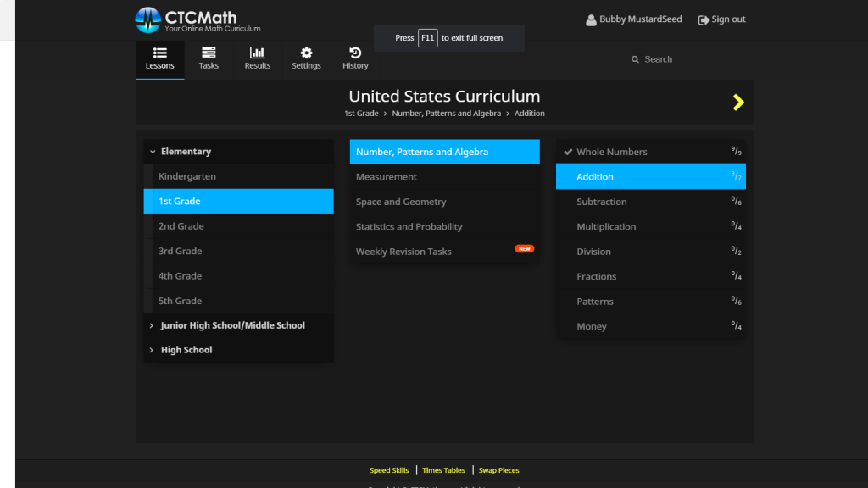
Task: Click the Sign out link text
Action: (728, 19)
